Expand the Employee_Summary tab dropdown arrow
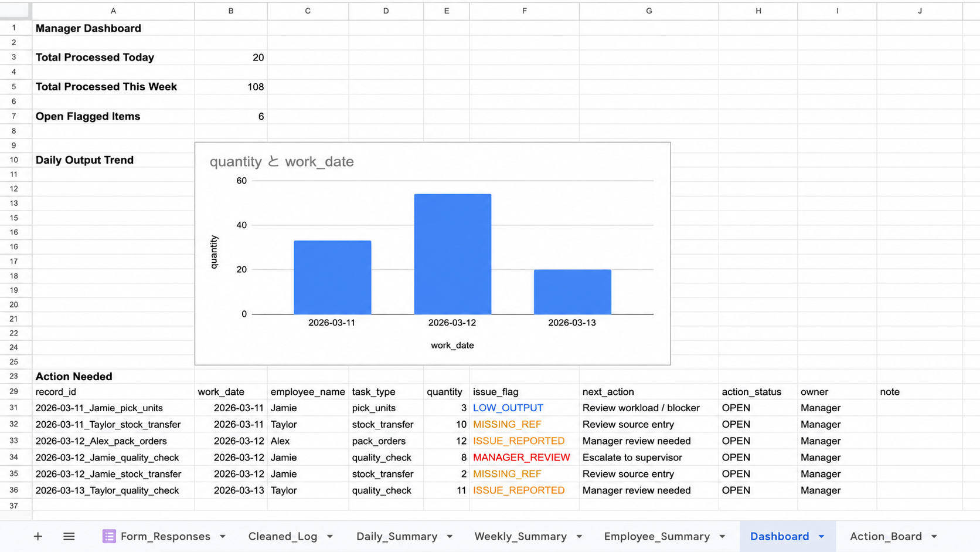This screenshot has width=980, height=552. click(722, 537)
